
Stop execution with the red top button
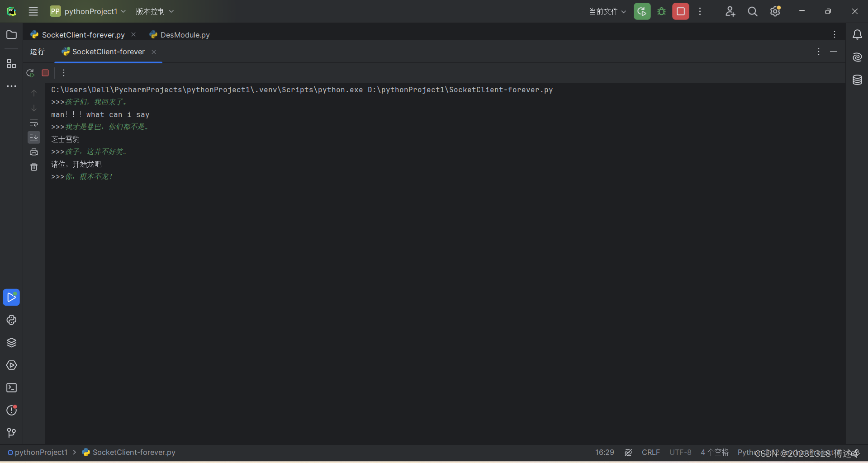[681, 11]
